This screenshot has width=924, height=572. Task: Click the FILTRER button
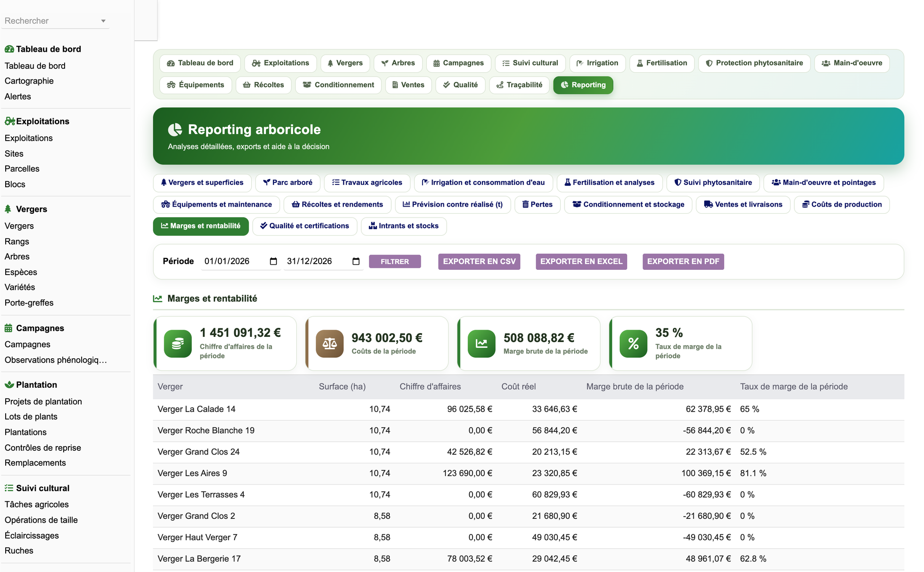(x=395, y=262)
